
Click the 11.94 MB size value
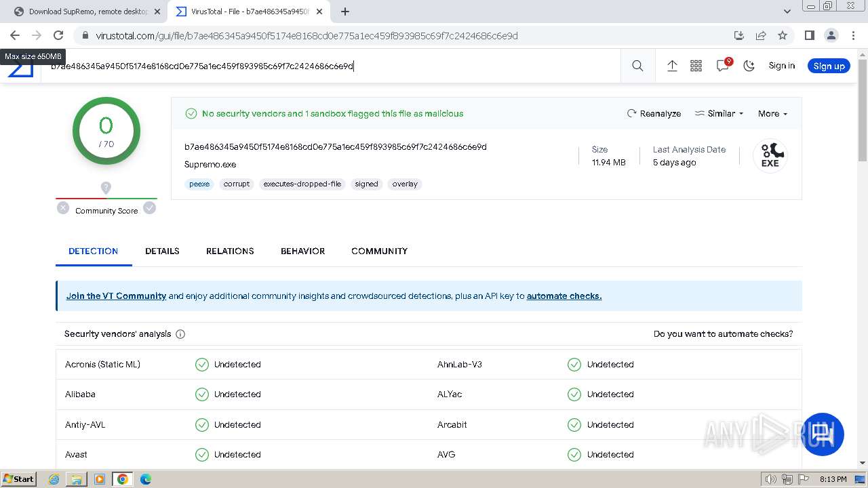click(608, 163)
